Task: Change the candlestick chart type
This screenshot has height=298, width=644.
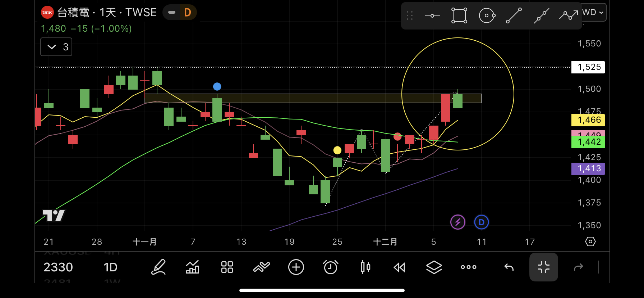Action: click(365, 267)
